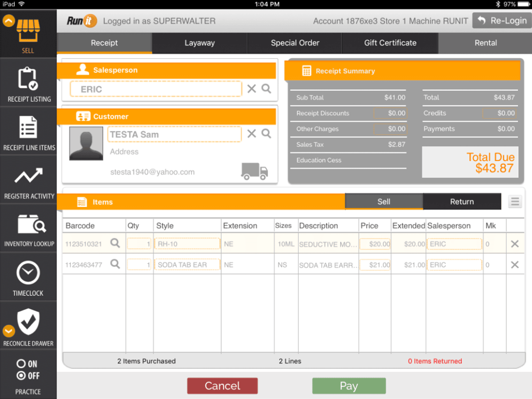Switch to the Receipt tab
Viewport: 532px width, 399px height.
point(104,43)
